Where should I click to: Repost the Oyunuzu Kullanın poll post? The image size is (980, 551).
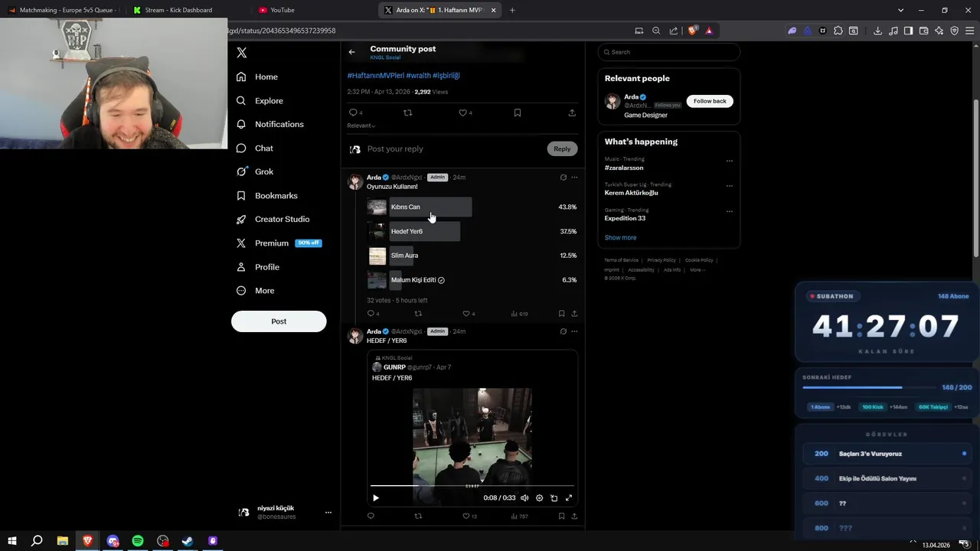tap(418, 314)
